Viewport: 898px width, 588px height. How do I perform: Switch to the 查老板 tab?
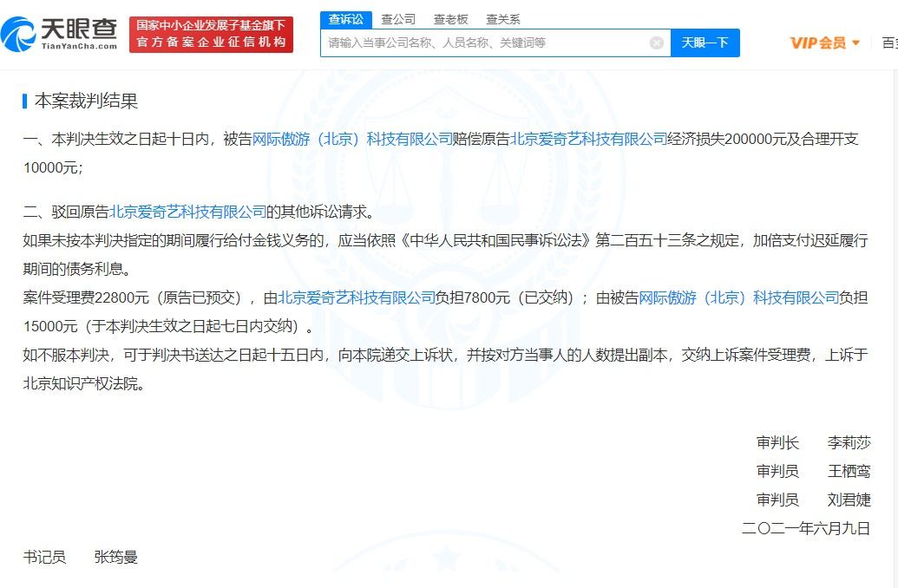click(x=450, y=19)
